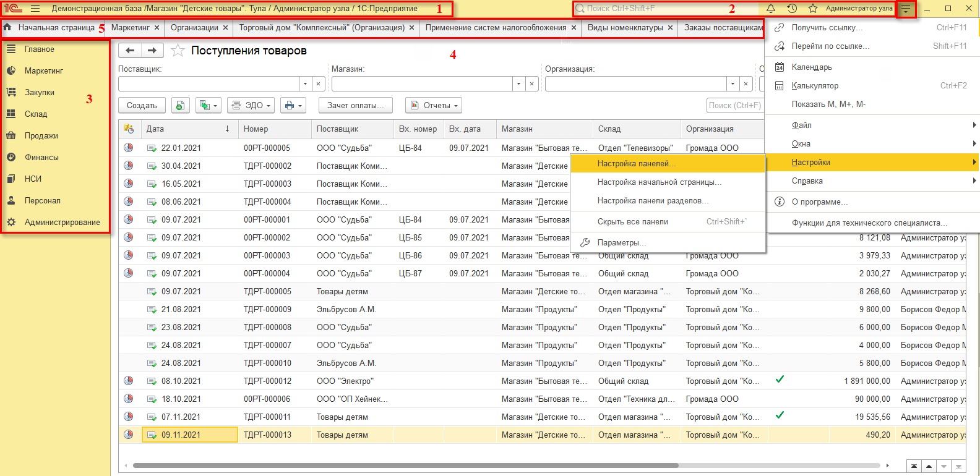980x476 pixels.
Task: Expand the Файл submenu
Action: tap(872, 125)
